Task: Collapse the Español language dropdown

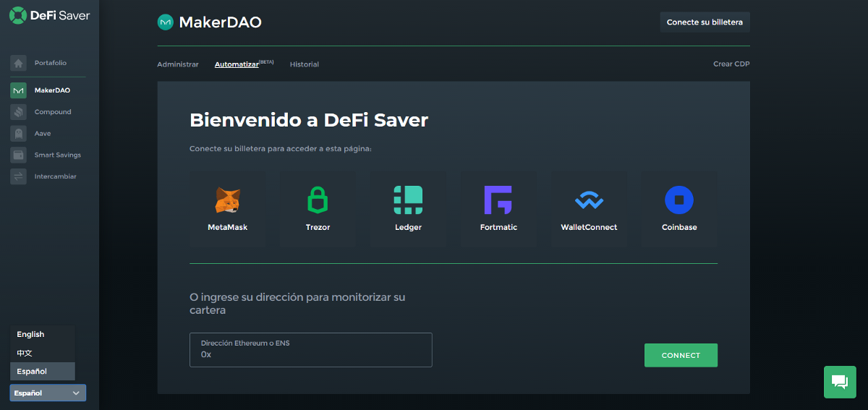Action: [x=48, y=393]
